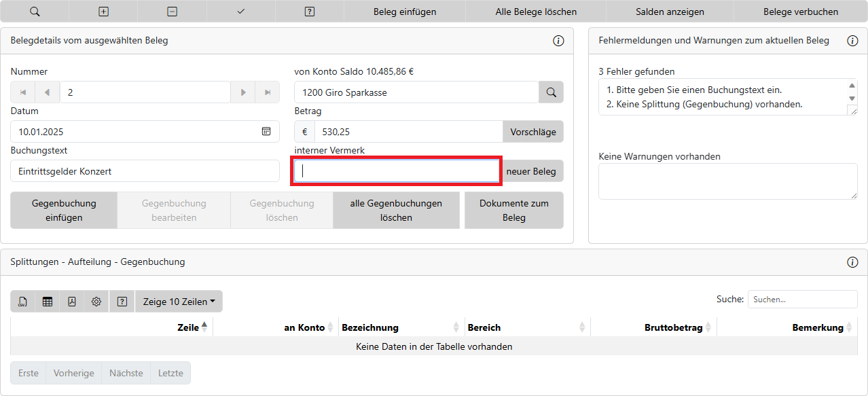Click the checkmark icon in top toolbar
The height and width of the screenshot is (396, 868).
[x=241, y=12]
